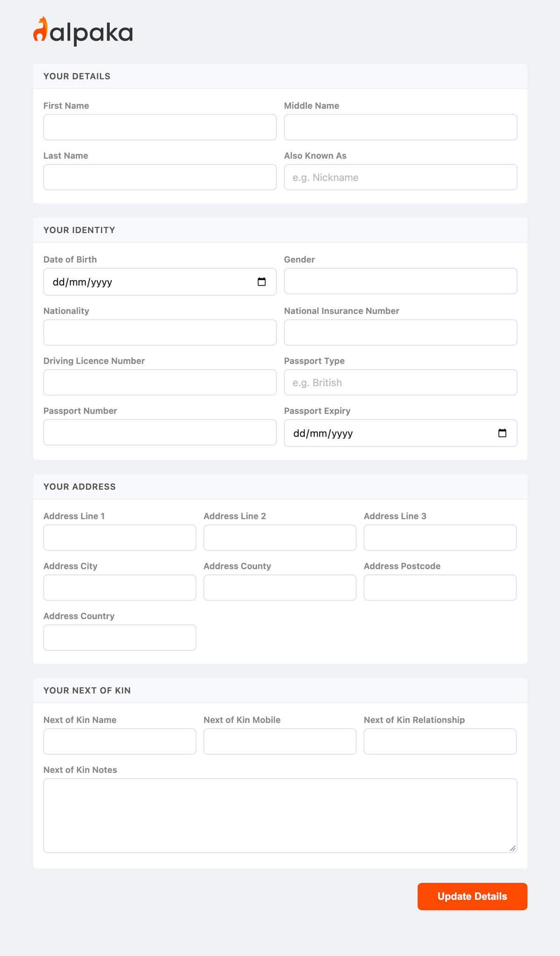Focus the Address City input

119,588
